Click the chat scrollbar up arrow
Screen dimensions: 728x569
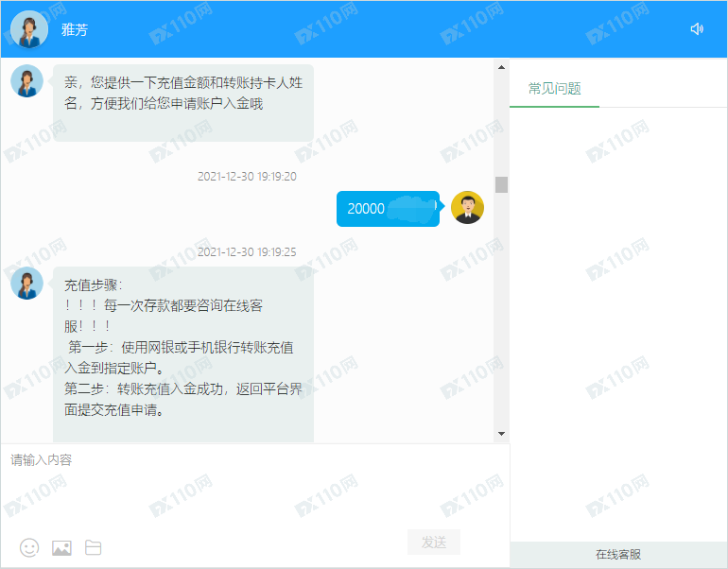(501, 68)
